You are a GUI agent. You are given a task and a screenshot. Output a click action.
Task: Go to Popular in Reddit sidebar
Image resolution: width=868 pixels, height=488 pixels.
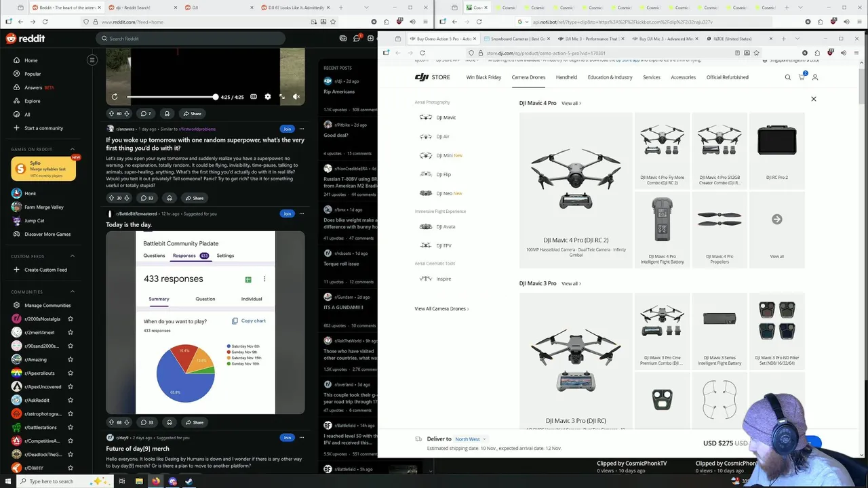click(33, 74)
